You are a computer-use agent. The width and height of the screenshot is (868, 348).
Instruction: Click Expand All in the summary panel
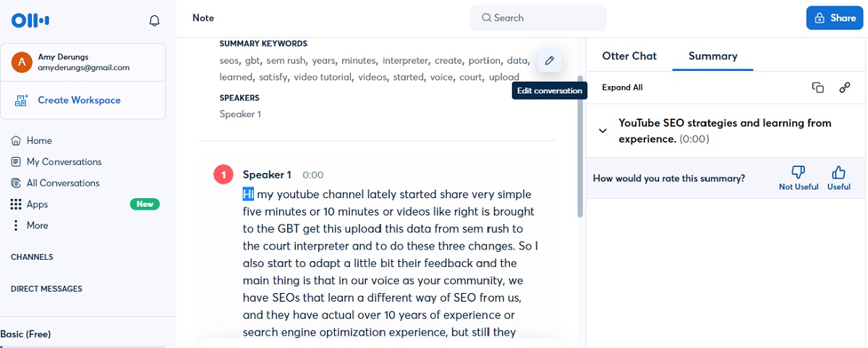pyautogui.click(x=622, y=88)
